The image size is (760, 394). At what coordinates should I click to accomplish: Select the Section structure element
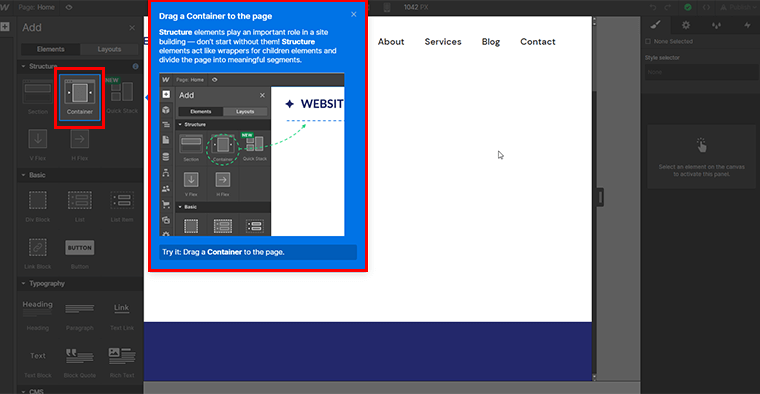[38, 97]
